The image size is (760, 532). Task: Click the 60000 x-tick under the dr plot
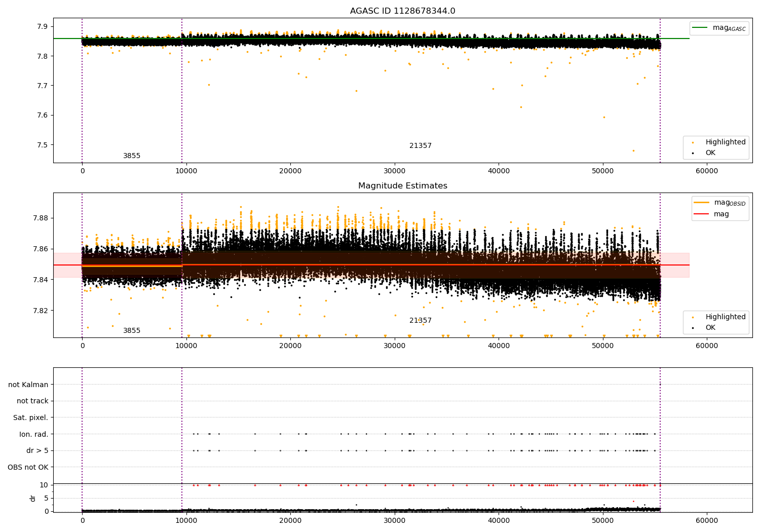click(707, 520)
